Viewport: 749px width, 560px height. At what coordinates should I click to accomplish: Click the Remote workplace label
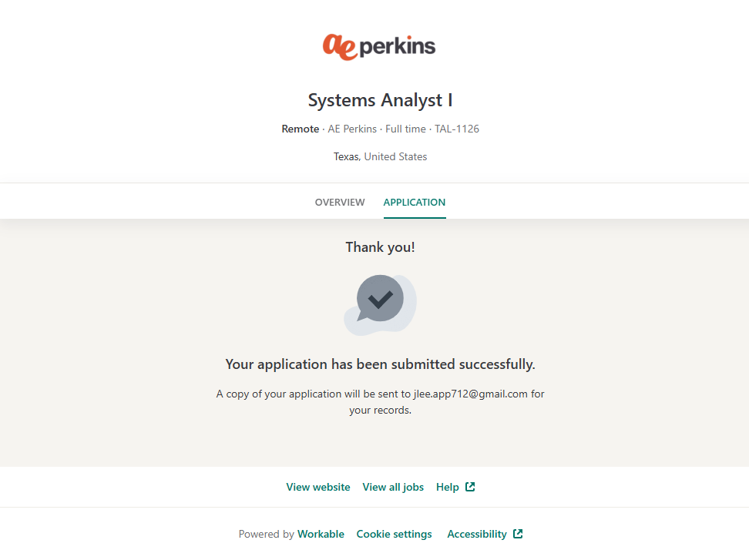pyautogui.click(x=300, y=129)
